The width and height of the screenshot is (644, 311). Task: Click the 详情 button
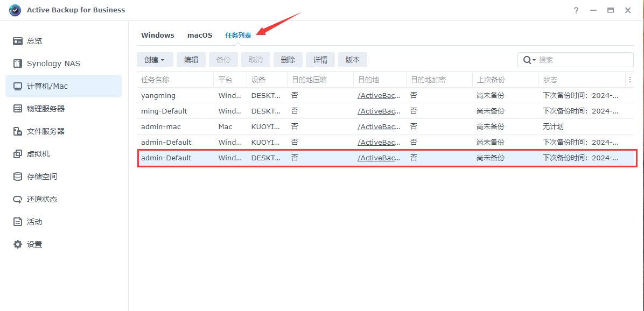coord(320,60)
